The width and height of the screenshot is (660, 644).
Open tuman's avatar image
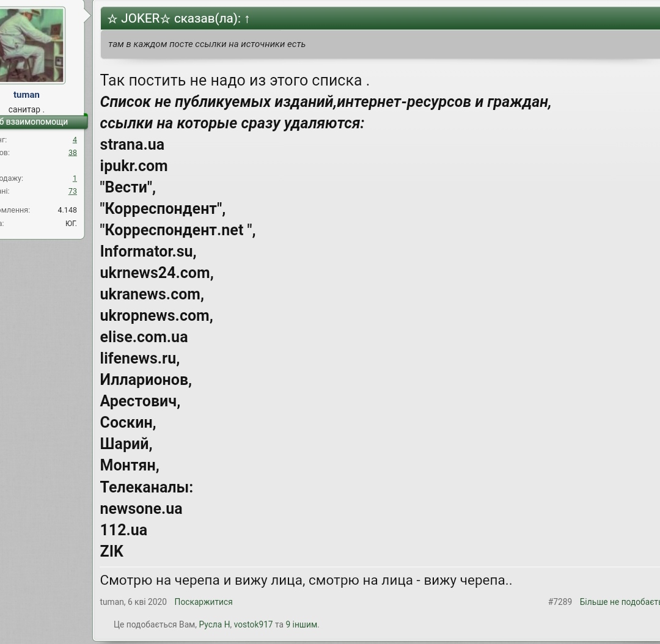point(32,45)
